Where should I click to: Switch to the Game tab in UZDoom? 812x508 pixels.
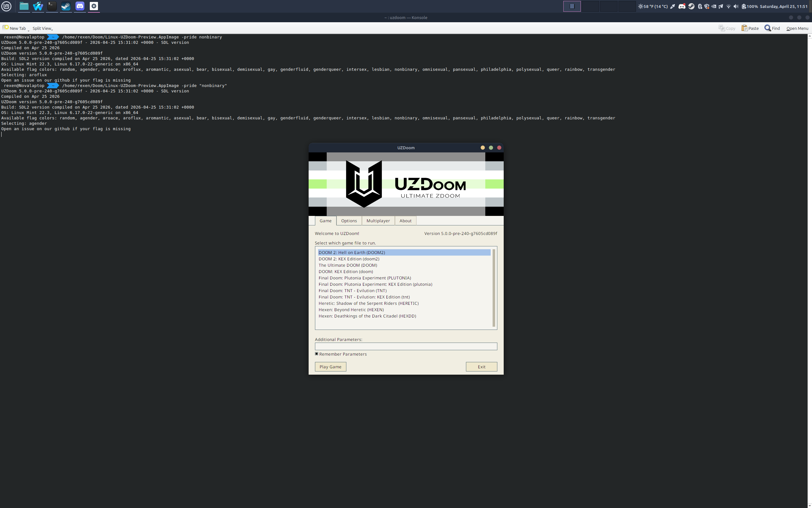coord(325,221)
